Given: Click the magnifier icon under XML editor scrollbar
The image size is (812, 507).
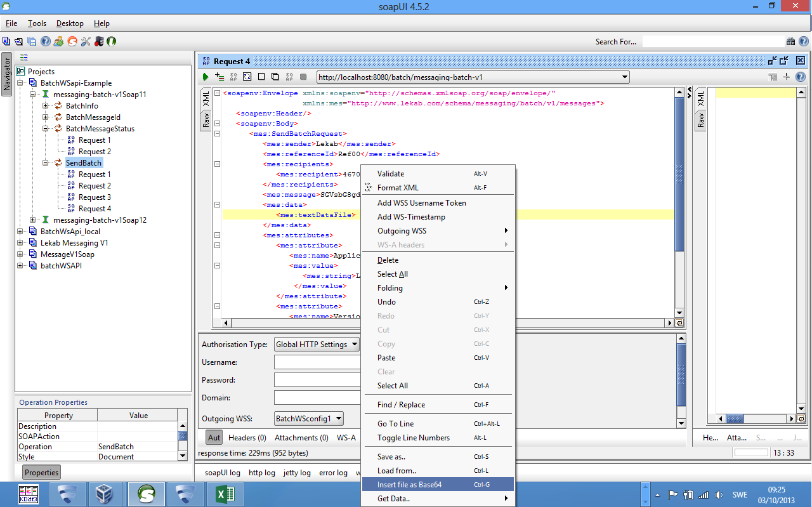Looking at the screenshot, I should 679,323.
